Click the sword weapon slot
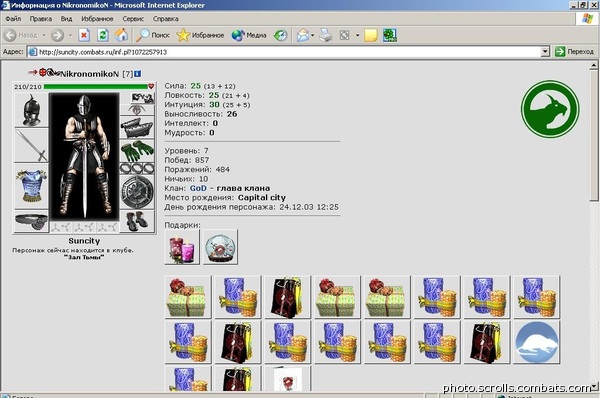Viewport: 600px width, 398px height. click(31, 145)
